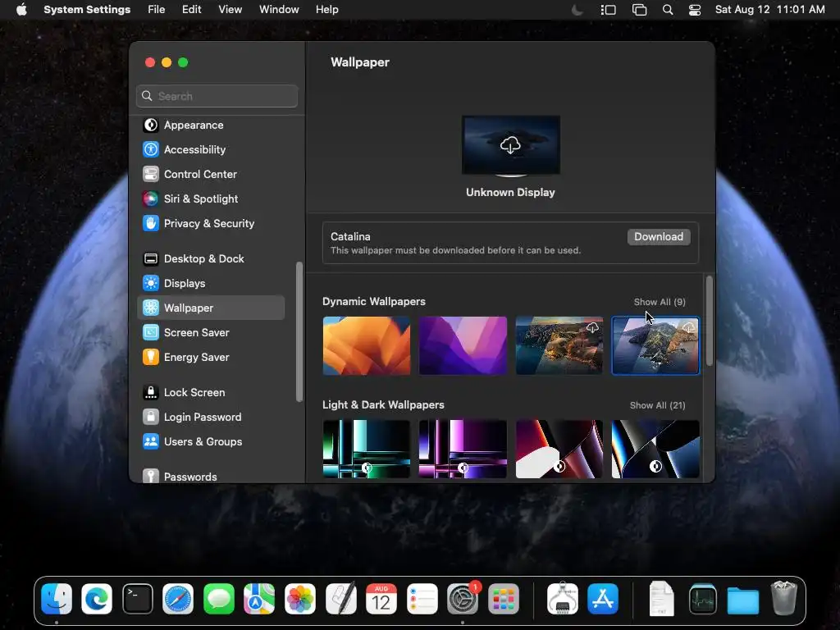Open Calendar app in Dock
840x630 pixels.
[381, 599]
